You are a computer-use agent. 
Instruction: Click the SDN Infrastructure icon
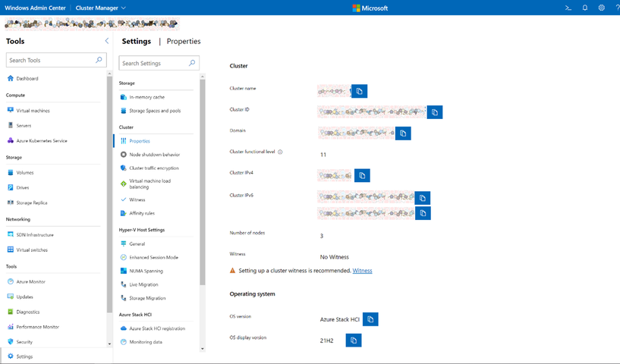tap(11, 235)
